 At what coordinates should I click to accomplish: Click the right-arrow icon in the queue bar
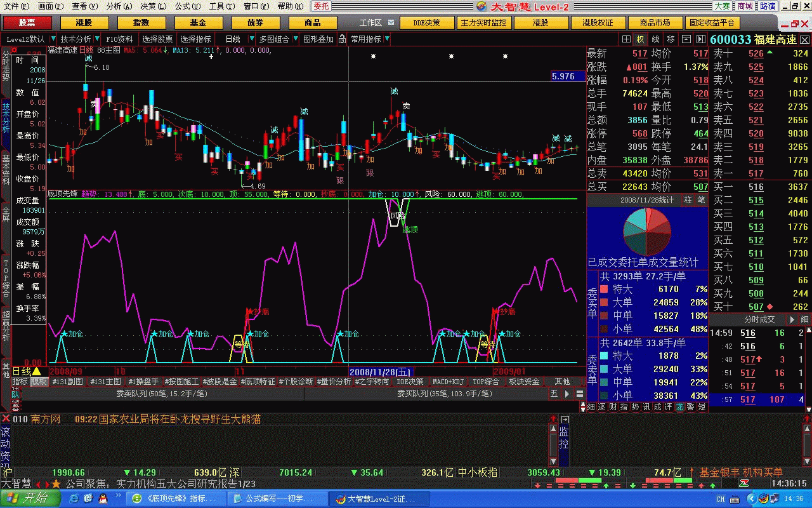(x=566, y=394)
